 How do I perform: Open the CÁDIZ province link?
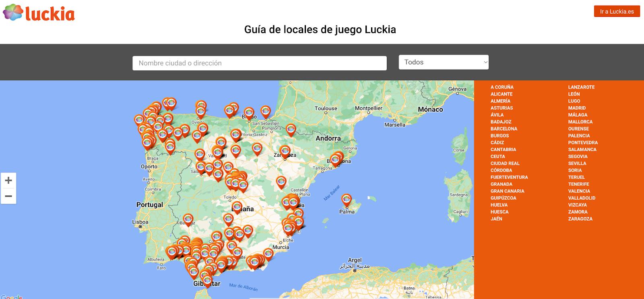point(497,143)
